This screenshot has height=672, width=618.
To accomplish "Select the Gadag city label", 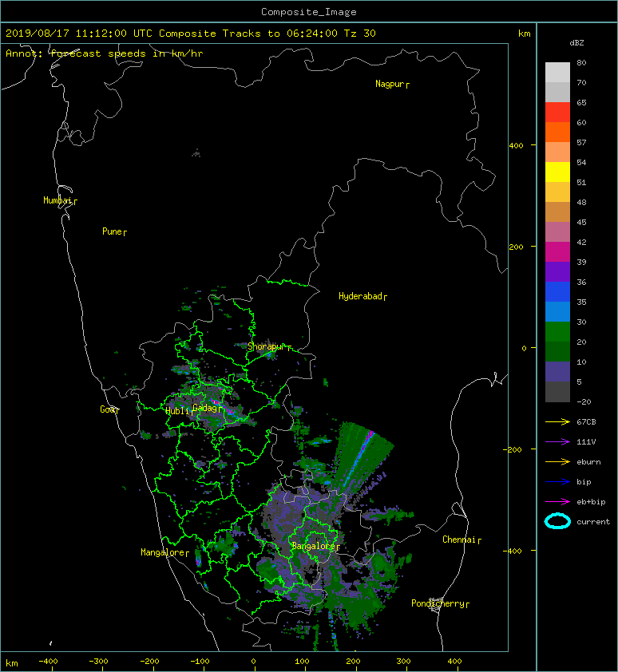I will click(x=205, y=408).
